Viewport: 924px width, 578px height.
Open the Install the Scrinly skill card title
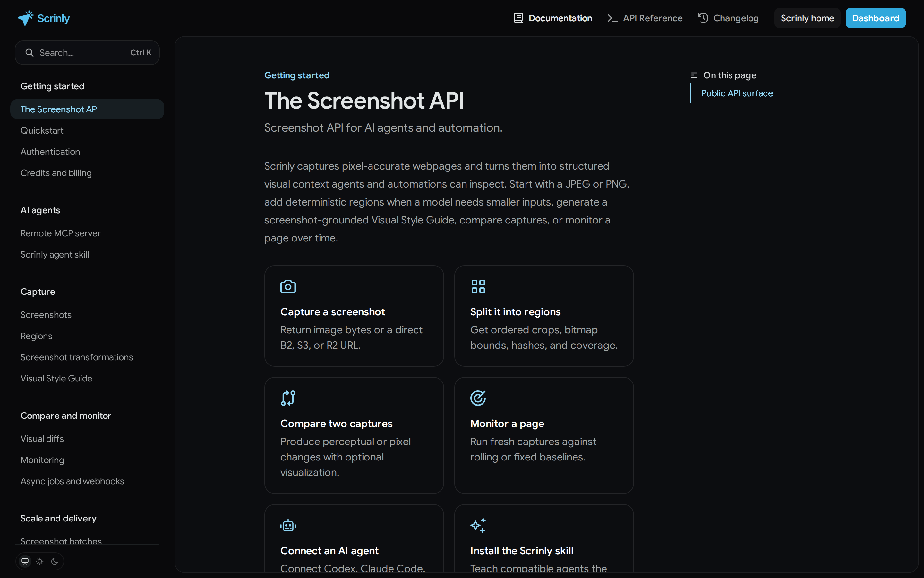pyautogui.click(x=522, y=551)
